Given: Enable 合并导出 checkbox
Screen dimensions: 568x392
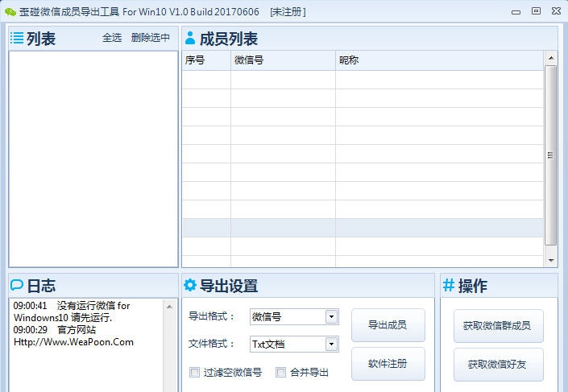Looking at the screenshot, I should pyautogui.click(x=280, y=372).
